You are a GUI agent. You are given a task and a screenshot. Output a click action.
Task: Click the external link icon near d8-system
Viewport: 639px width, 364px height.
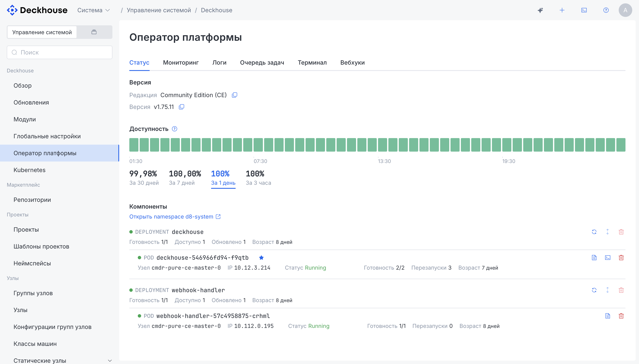218,217
